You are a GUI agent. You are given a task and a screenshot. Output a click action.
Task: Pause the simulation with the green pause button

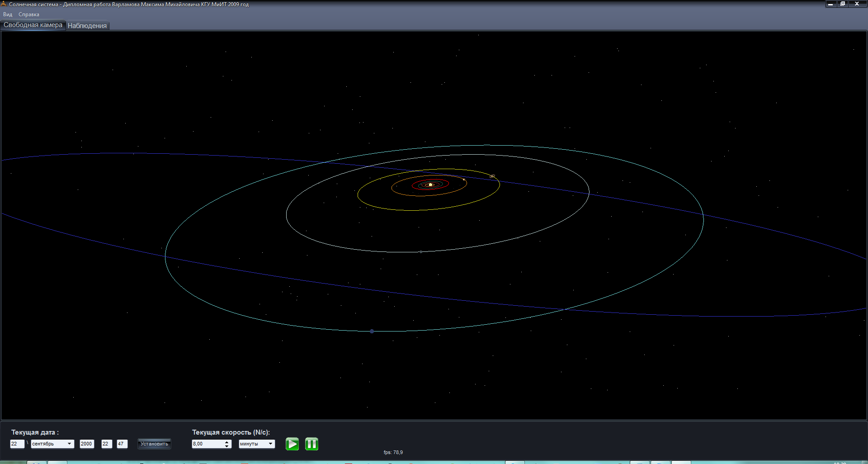click(x=311, y=444)
